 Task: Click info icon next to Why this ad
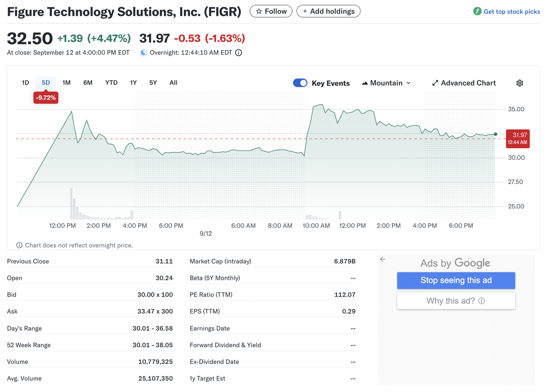(482, 301)
